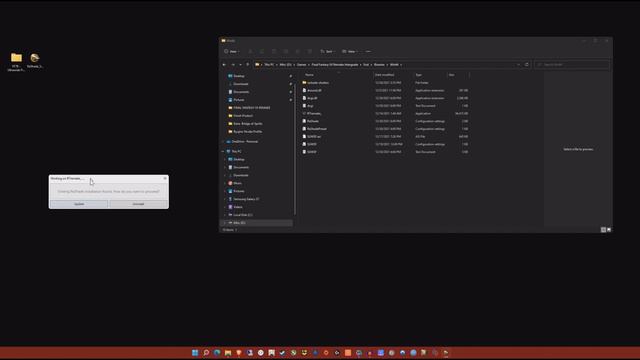This screenshot has width=640, height=360.
Task: Sort files by Date modified column
Action: coord(384,75)
